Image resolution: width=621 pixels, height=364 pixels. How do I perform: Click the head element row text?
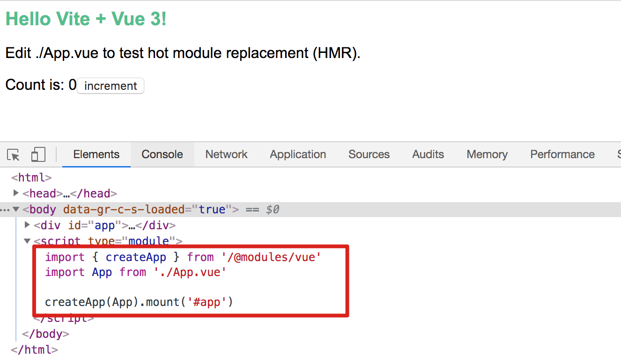pyautogui.click(x=69, y=193)
